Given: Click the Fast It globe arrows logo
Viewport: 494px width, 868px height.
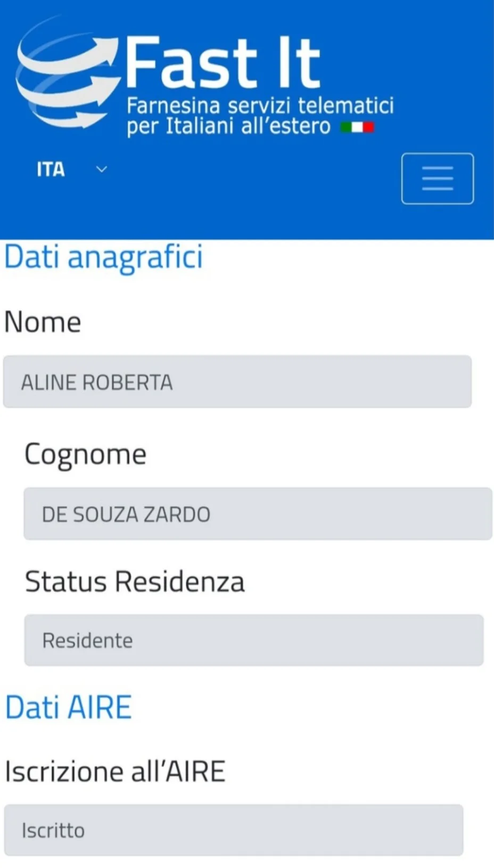Looking at the screenshot, I should coord(67,74).
